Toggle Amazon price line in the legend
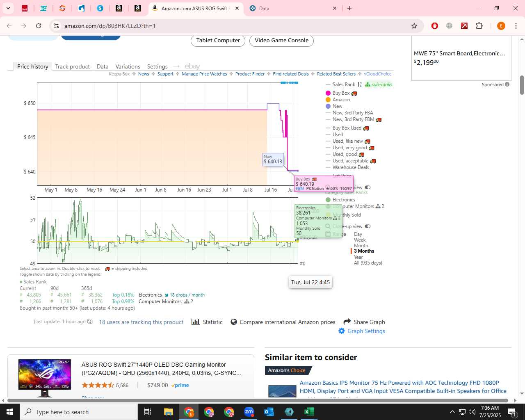 pos(338,100)
